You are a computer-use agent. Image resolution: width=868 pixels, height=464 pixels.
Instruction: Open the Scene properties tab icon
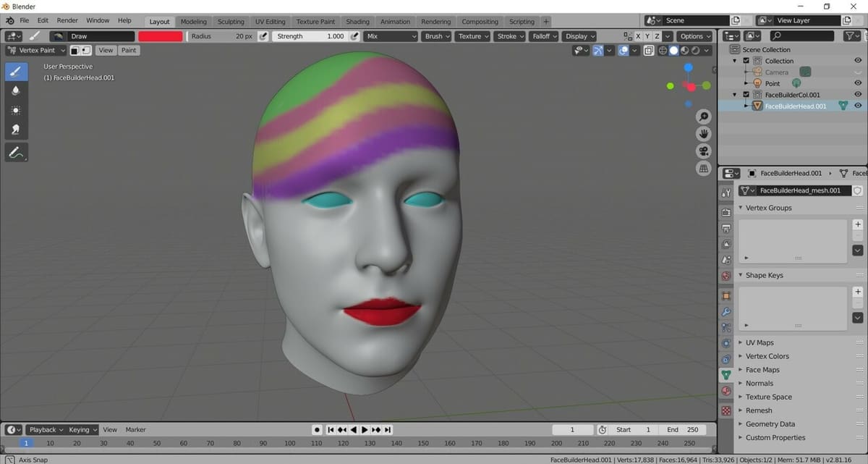(x=726, y=260)
